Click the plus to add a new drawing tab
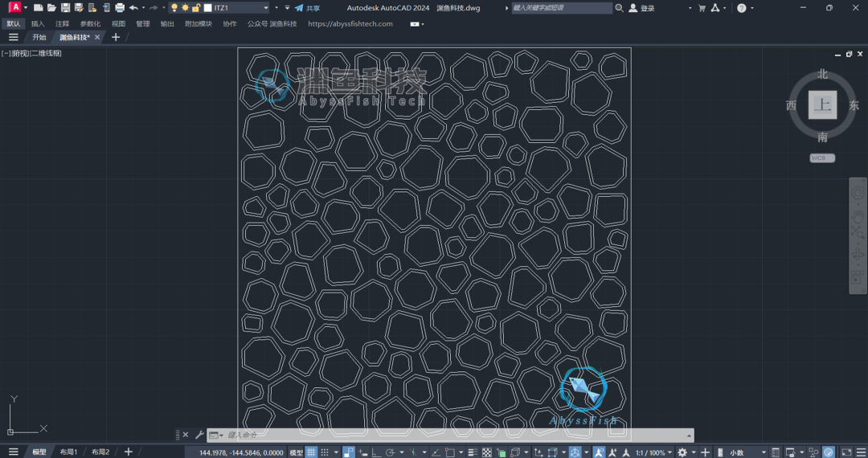 point(115,37)
